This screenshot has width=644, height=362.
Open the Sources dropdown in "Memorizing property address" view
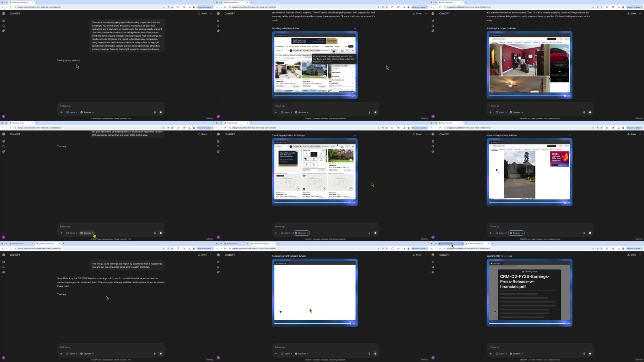pos(516,233)
